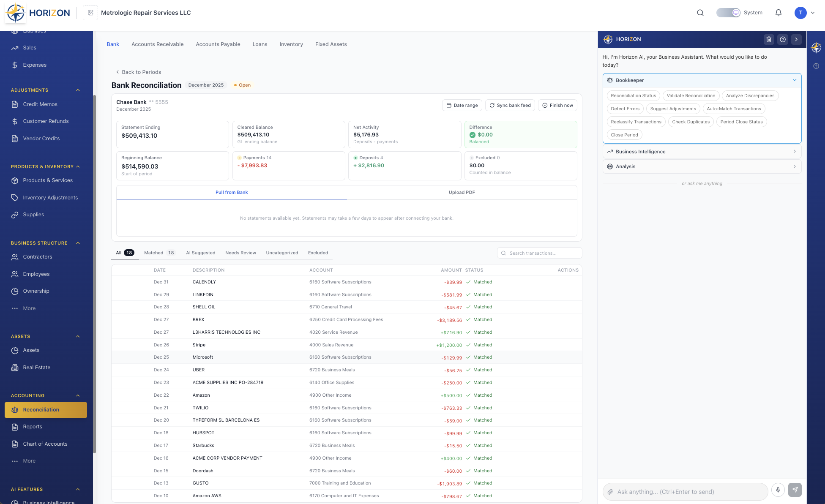Open the user avatar dropdown menu
The image size is (825, 504).
(800, 13)
